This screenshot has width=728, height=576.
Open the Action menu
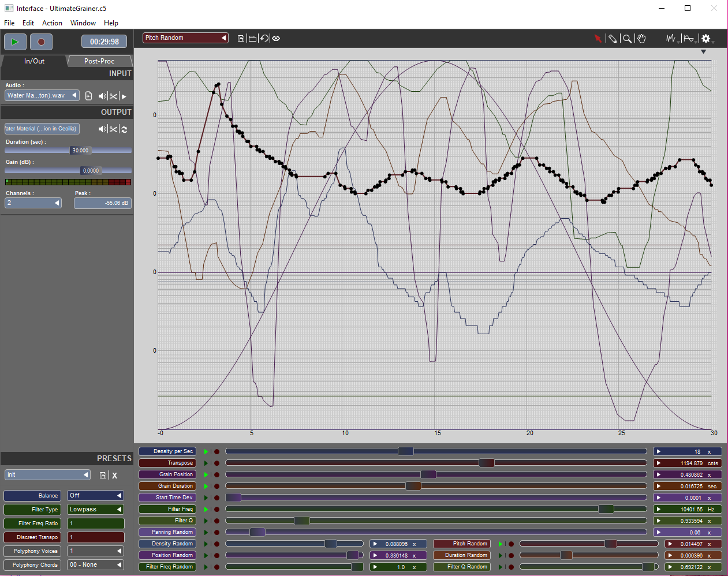click(52, 23)
